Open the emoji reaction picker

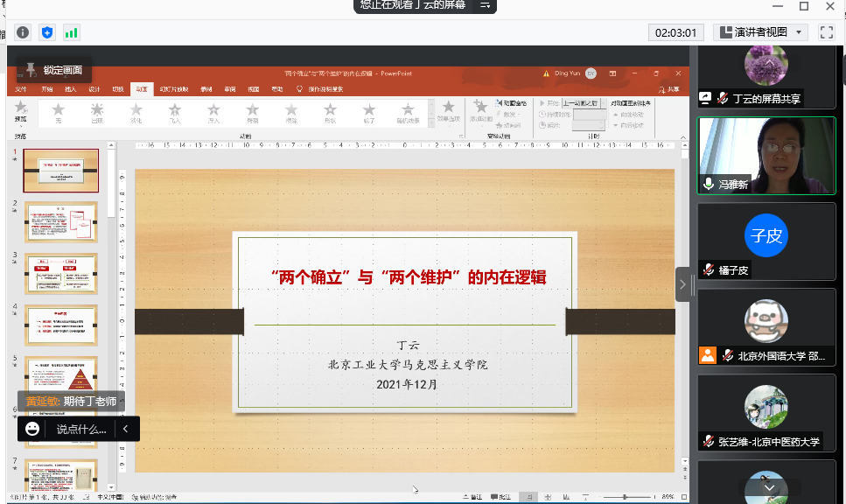point(32,429)
